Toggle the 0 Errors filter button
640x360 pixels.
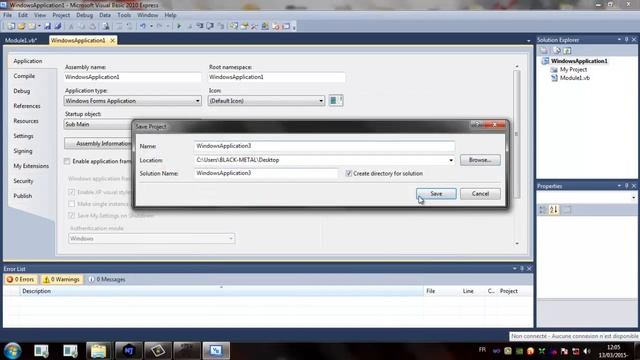[x=20, y=280]
